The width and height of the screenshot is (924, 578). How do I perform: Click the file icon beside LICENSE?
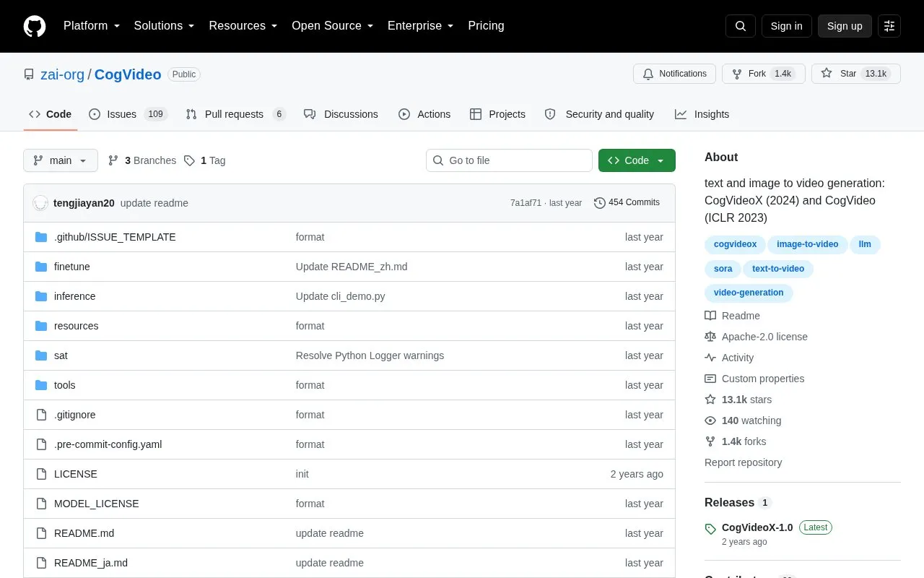pyautogui.click(x=41, y=474)
